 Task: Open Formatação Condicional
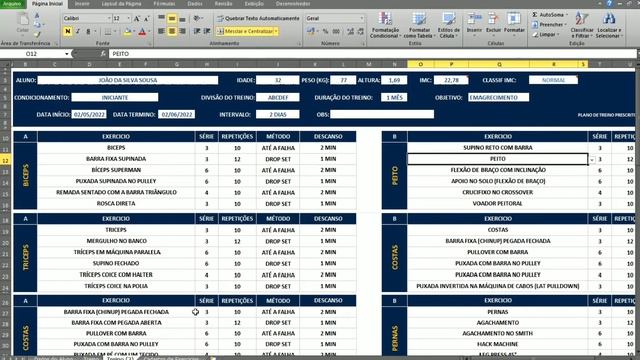pos(385,25)
